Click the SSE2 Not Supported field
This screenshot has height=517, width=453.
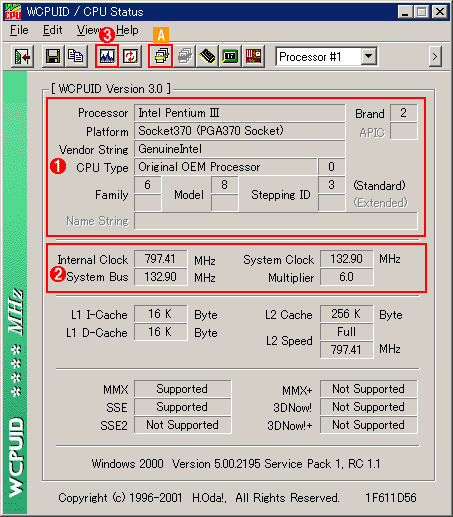[183, 425]
